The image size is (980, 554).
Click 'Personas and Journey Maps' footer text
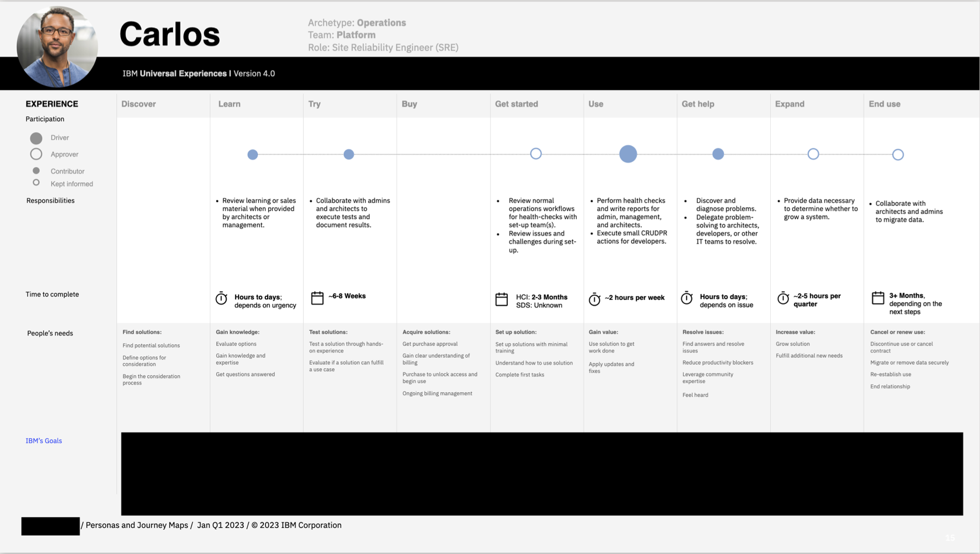click(x=137, y=525)
